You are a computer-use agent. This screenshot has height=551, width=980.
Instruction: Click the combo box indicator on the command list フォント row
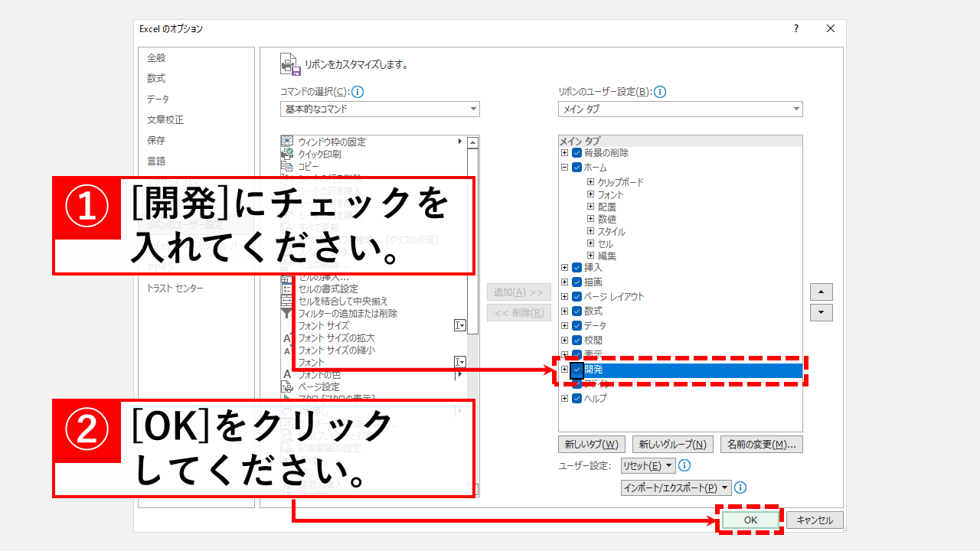tap(459, 362)
